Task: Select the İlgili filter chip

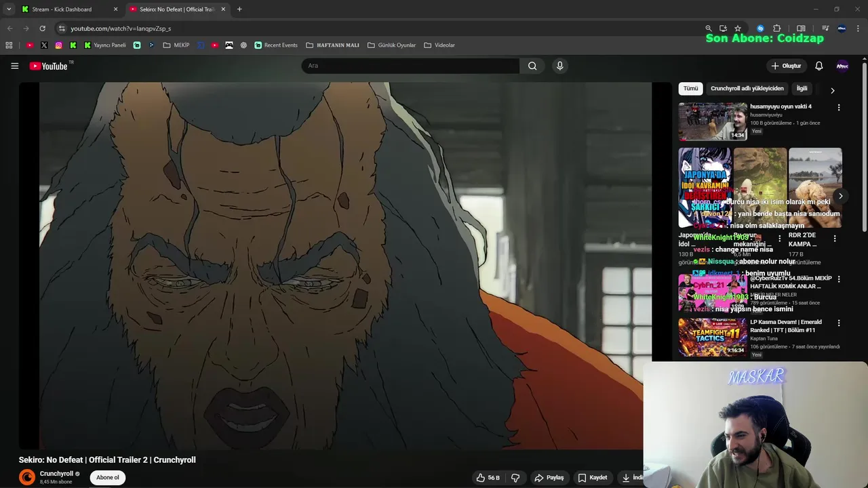Action: (802, 89)
